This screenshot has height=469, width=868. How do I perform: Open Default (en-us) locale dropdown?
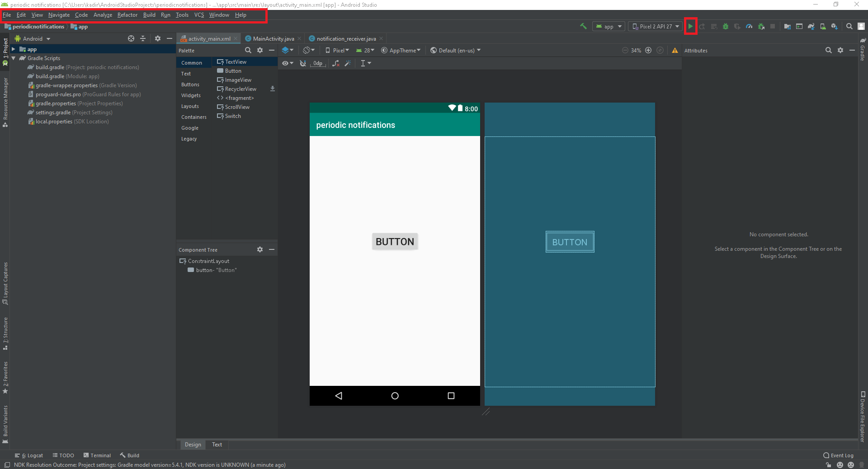pos(455,50)
